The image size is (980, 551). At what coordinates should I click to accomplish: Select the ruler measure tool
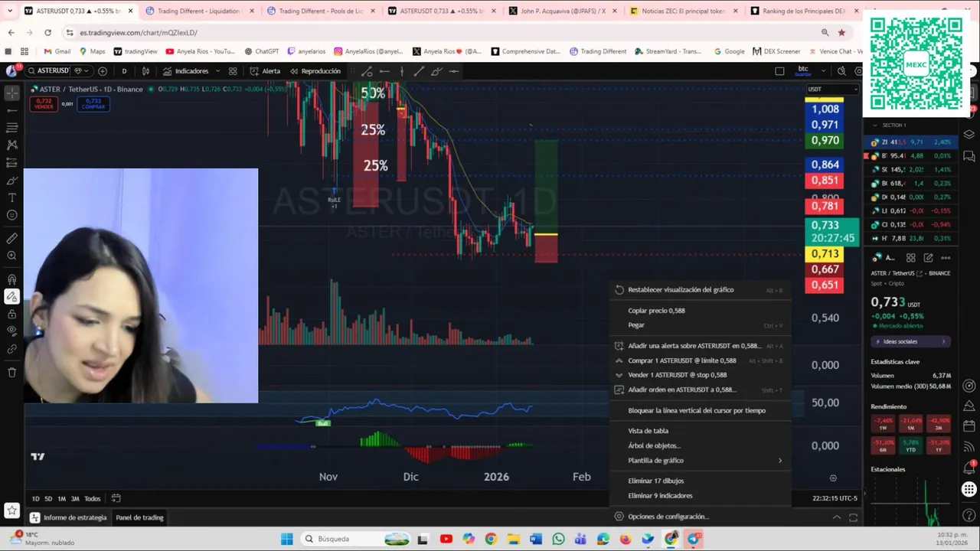(x=12, y=238)
